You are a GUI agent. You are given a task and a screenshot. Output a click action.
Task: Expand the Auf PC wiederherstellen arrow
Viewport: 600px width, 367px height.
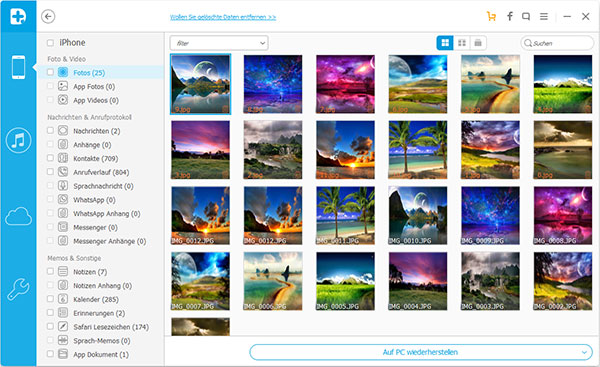[x=584, y=352]
